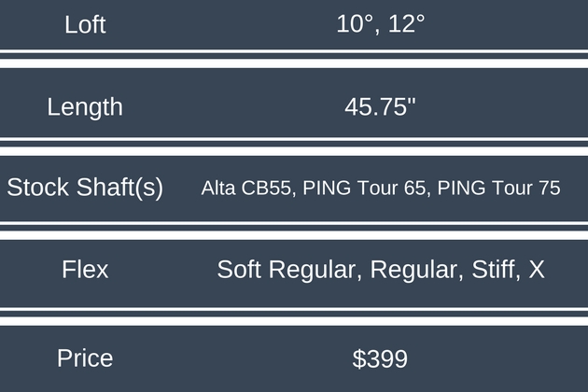
Task: Select the standalone Regular flex text
Action: tap(413, 271)
